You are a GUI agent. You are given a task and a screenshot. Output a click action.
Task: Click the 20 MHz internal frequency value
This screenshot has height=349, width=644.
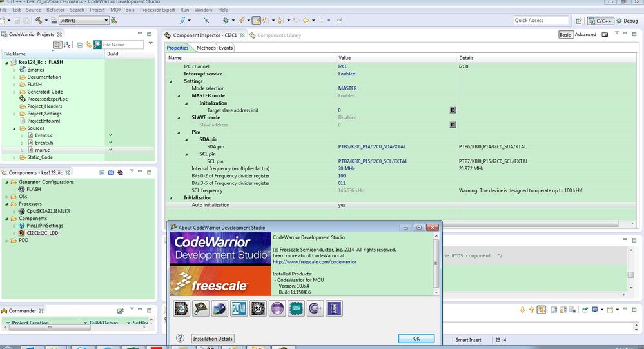pos(346,168)
